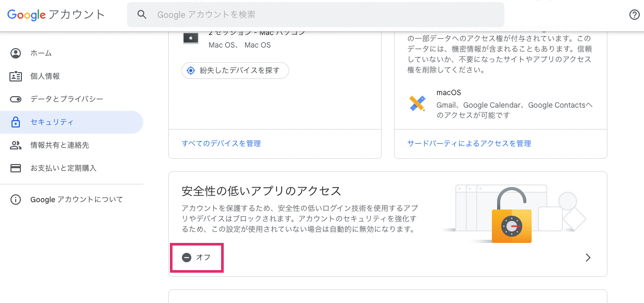Screen dimensions: 644x303
Task: Click the オフ status for less secure apps
Action: click(197, 258)
